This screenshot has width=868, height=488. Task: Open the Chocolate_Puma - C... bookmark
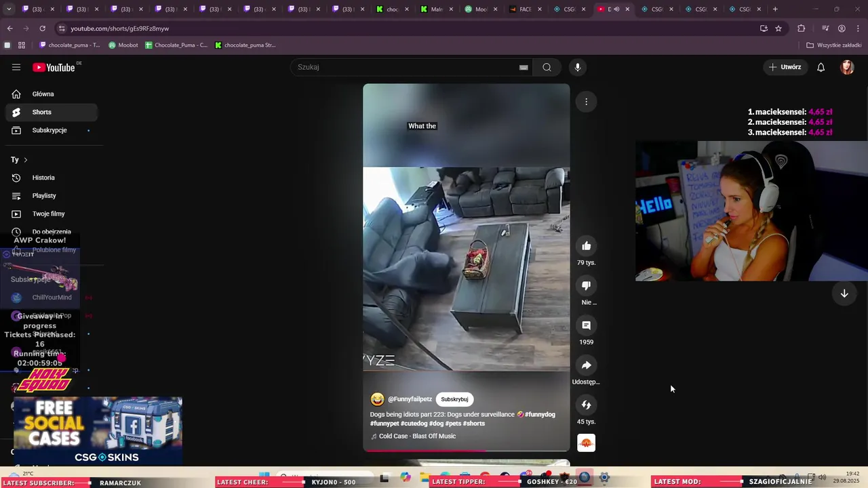(176, 45)
